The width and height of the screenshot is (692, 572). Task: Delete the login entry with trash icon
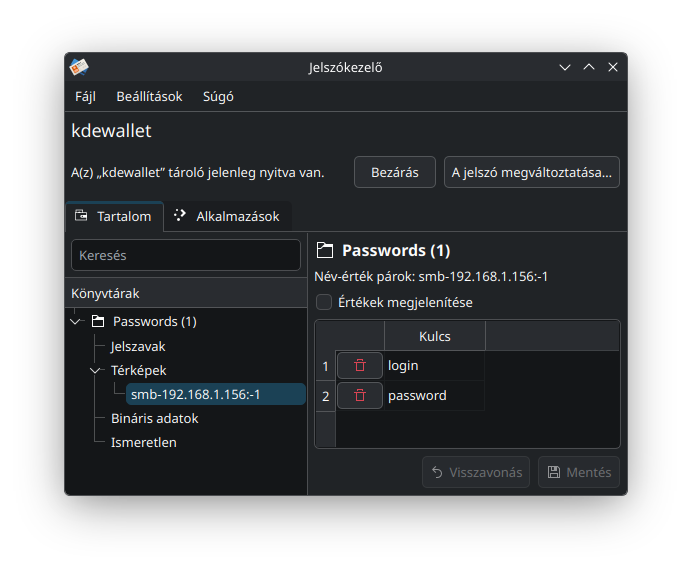pyautogui.click(x=360, y=365)
